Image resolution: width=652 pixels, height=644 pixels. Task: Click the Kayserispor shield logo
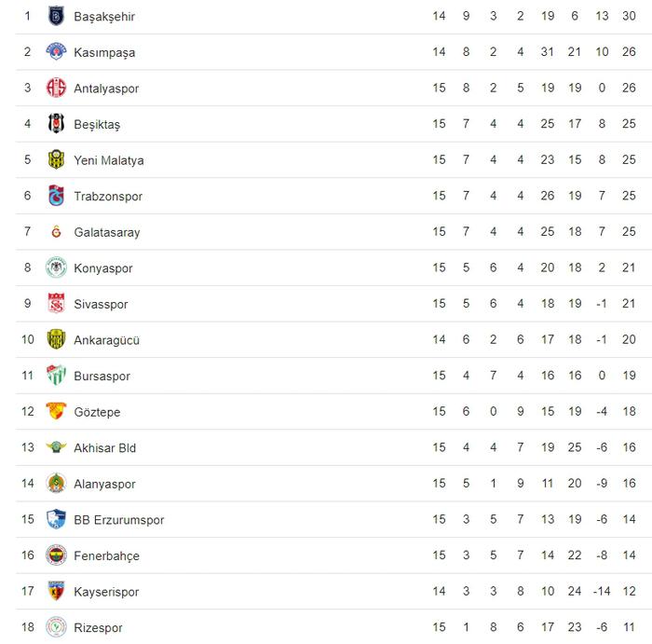coord(56,591)
